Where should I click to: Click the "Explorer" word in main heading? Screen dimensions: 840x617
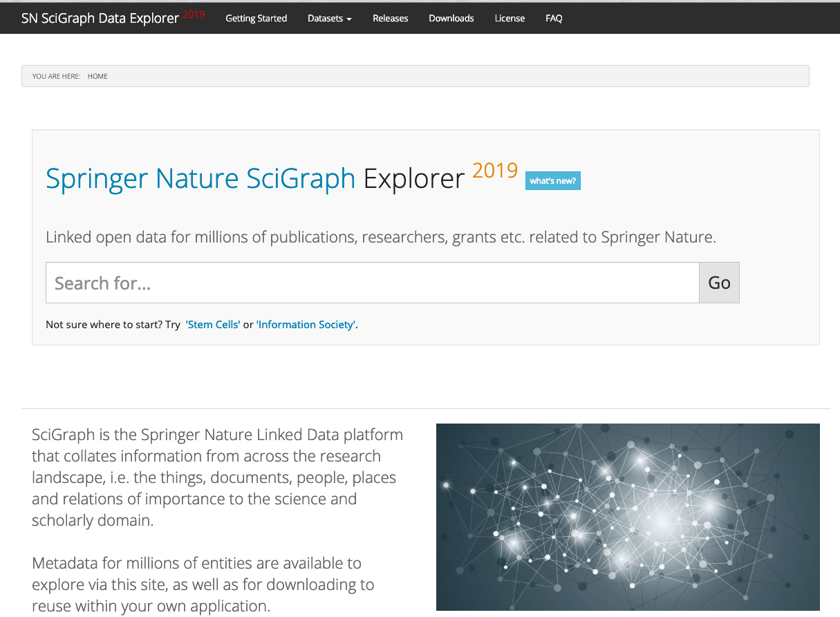[x=413, y=179]
